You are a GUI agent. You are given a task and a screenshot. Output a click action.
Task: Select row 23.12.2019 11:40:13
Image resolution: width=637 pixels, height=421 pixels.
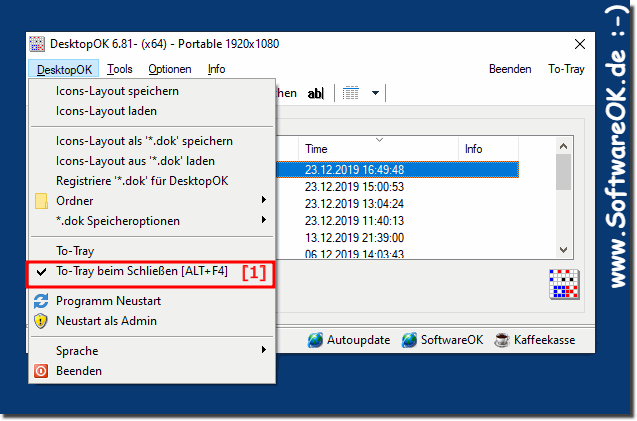pos(397,221)
